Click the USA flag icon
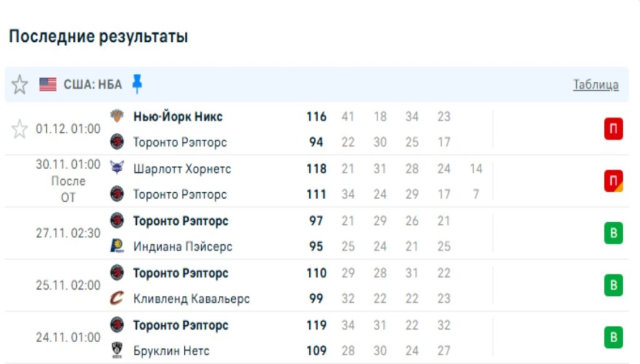This screenshot has width=640, height=364. [48, 84]
